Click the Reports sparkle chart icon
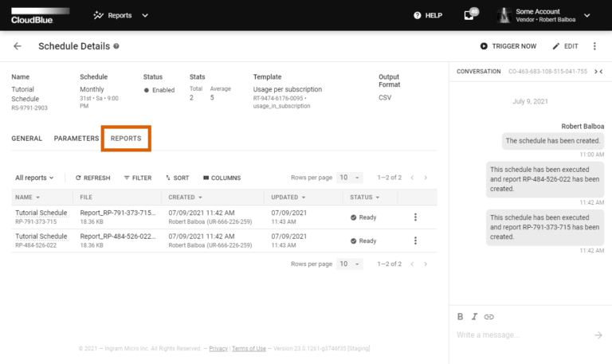The width and height of the screenshot is (612, 364). [98, 16]
